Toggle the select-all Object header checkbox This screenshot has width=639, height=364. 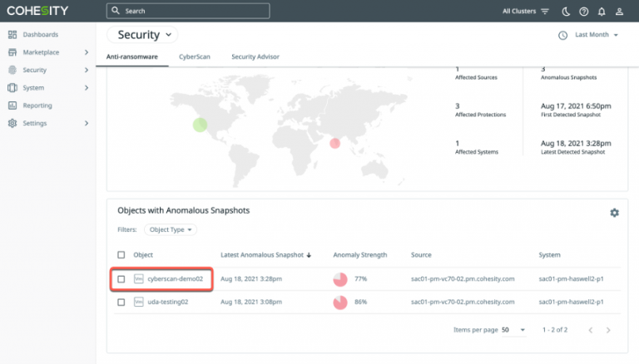pyautogui.click(x=121, y=255)
